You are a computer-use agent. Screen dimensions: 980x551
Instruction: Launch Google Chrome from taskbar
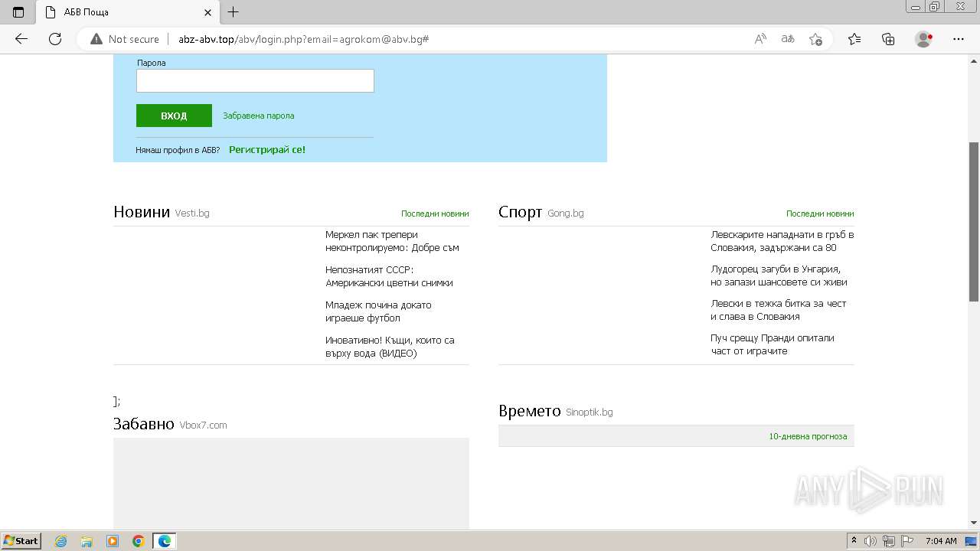[139, 541]
